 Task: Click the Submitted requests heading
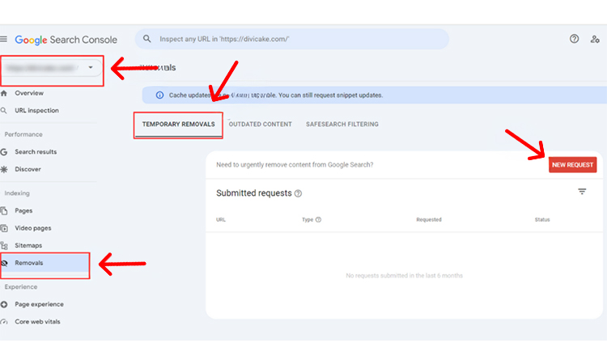254,193
